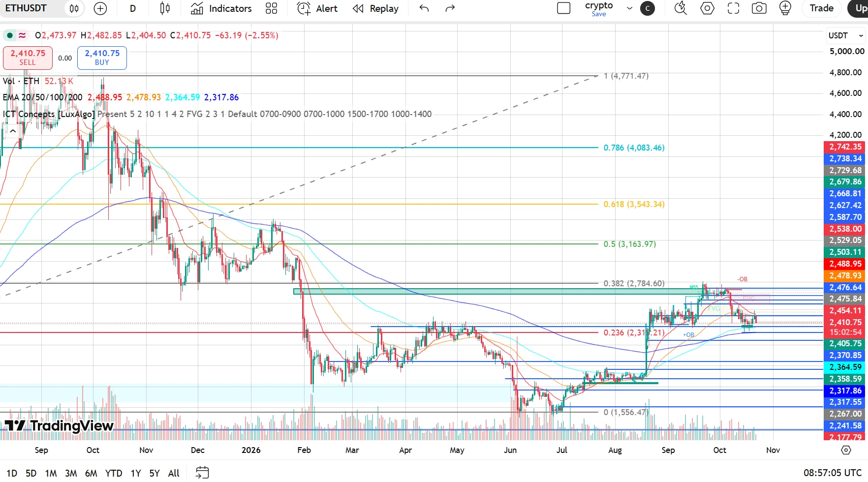Viewport: 868px width, 482px height.
Task: Open the compare symbol icon next to ETHUSDT
Action: (74, 8)
